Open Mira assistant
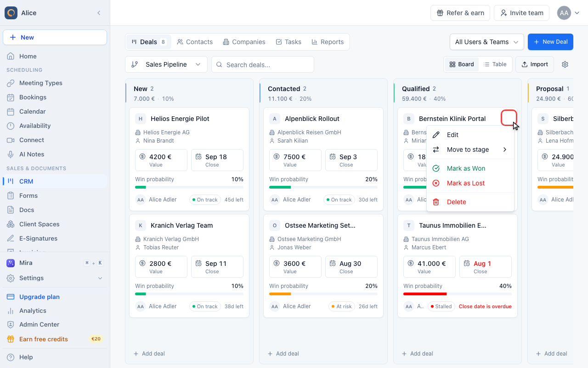Screen dimensions: 588x368 coord(55,263)
